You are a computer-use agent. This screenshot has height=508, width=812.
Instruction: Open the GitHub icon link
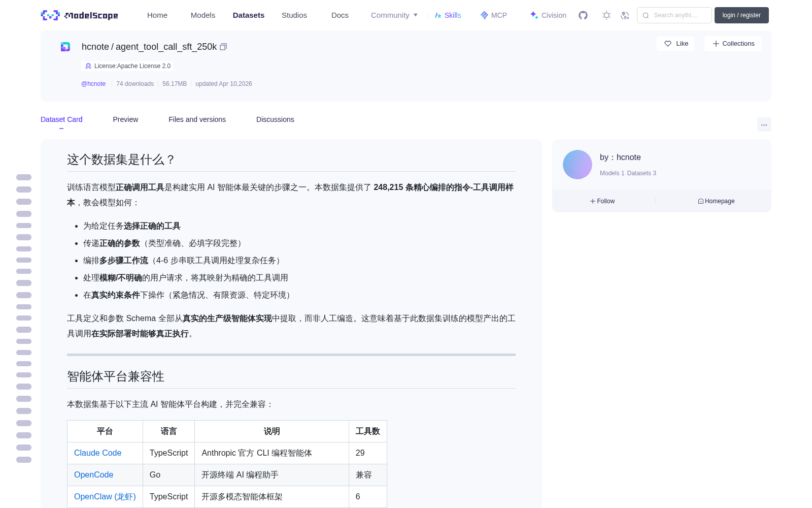click(583, 15)
